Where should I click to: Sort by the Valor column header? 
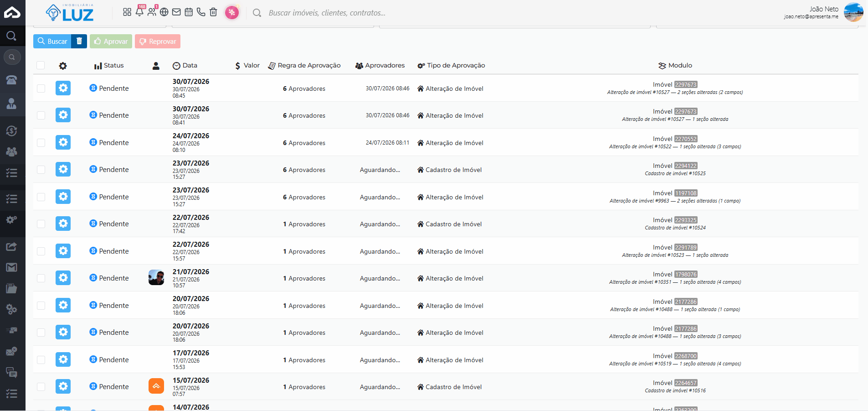tap(247, 65)
